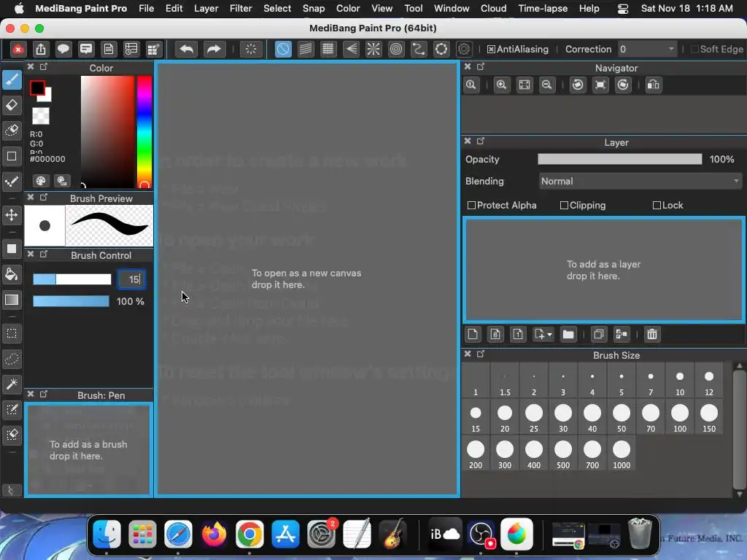Click Navigator zoom out icon
The image size is (747, 560).
pyautogui.click(x=547, y=85)
